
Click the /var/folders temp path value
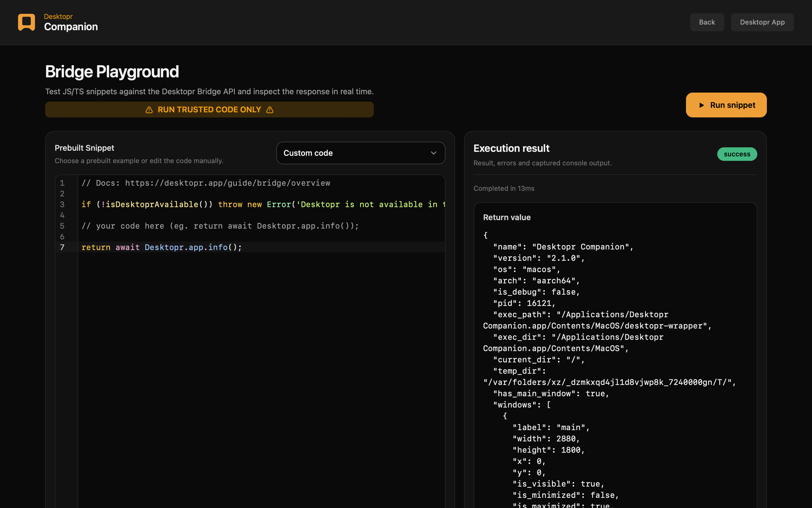(609, 382)
